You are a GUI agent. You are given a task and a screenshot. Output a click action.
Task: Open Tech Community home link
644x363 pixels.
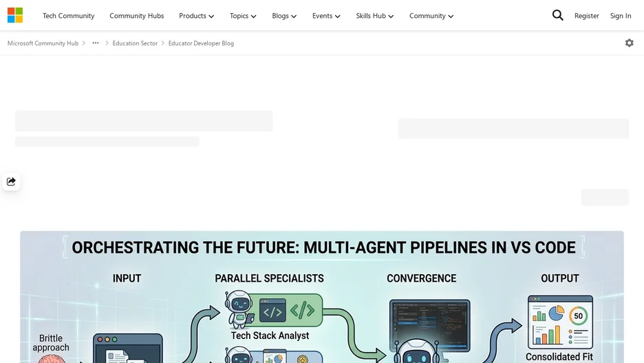69,16
